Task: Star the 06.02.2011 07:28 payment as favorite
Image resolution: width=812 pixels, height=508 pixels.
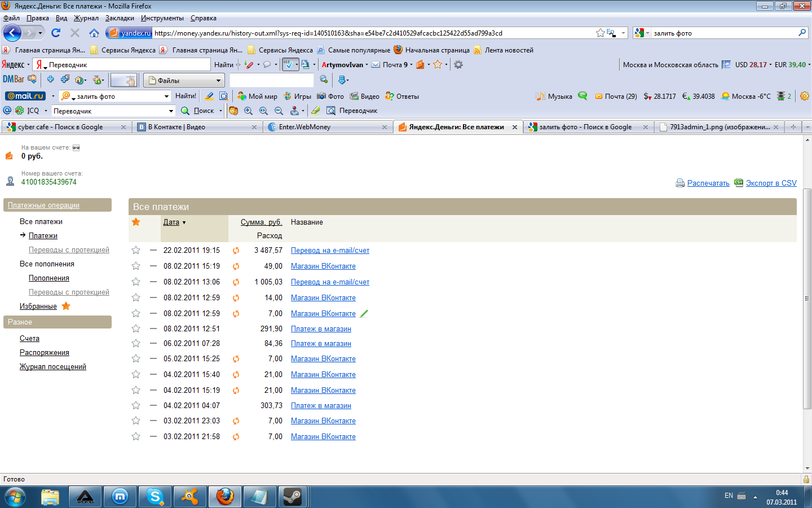Action: (136, 343)
